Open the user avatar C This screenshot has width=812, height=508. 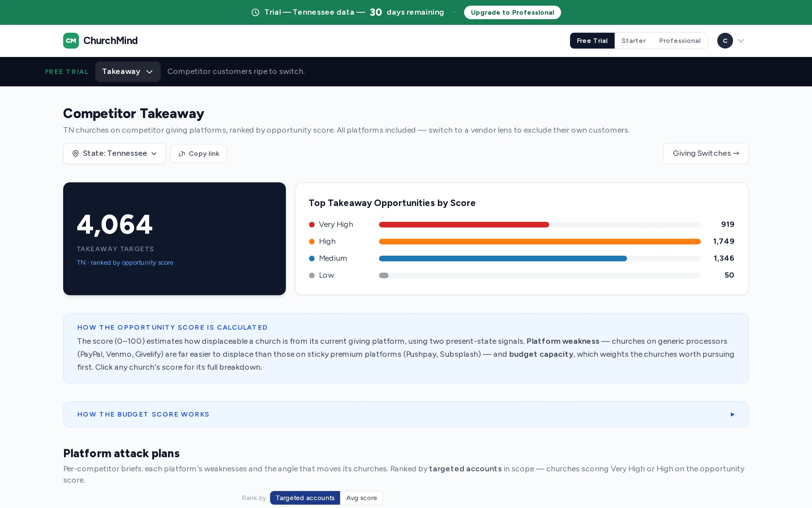[725, 41]
